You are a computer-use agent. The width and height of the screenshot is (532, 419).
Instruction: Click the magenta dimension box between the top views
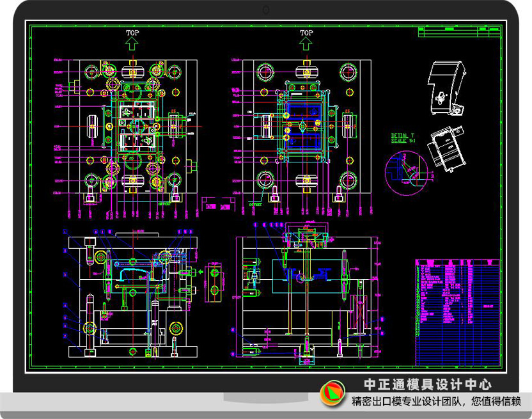point(217,205)
